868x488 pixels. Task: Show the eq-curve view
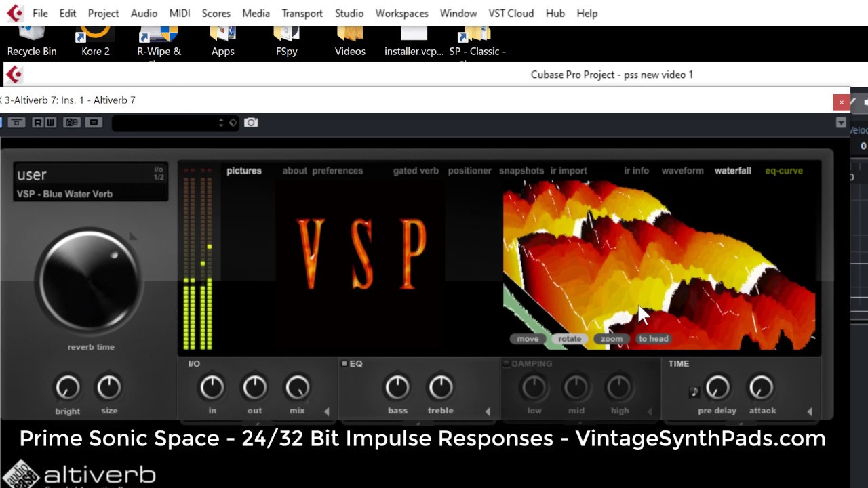pyautogui.click(x=784, y=171)
